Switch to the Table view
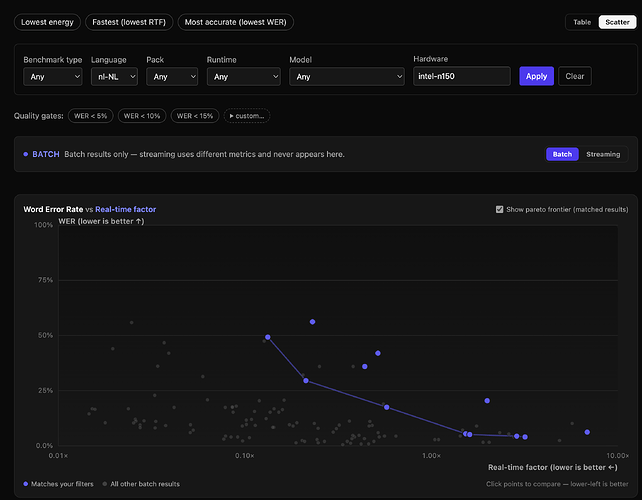This screenshot has height=500, width=642. click(582, 22)
